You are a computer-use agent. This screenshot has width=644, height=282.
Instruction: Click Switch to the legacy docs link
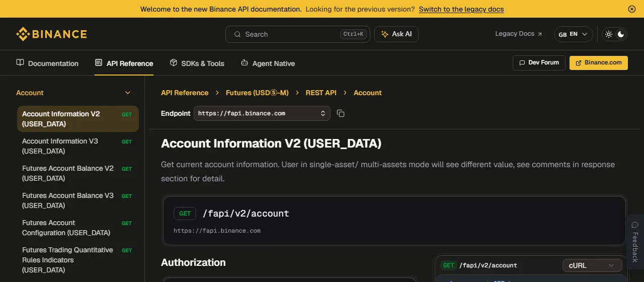461,9
